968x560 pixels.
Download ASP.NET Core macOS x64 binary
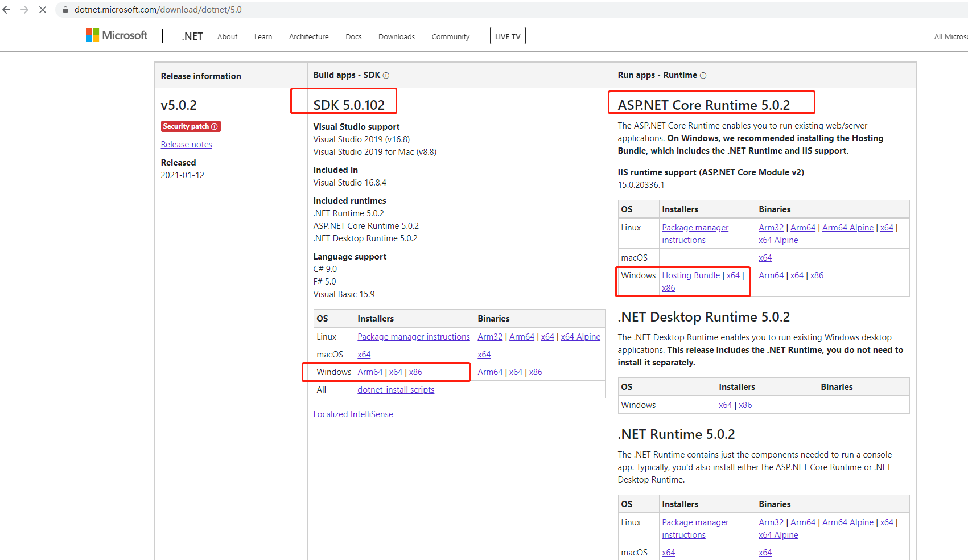point(765,258)
